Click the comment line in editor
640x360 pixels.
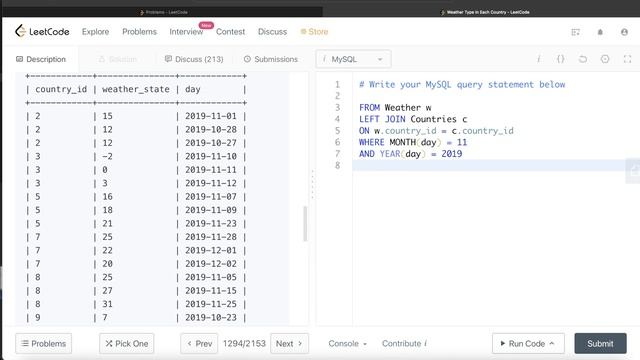click(462, 84)
